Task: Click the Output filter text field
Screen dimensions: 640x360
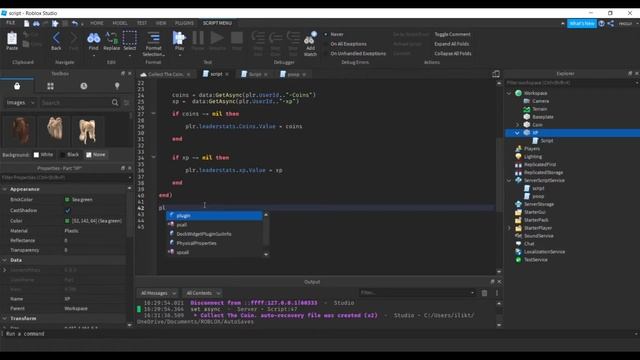Action: pyautogui.click(x=417, y=293)
